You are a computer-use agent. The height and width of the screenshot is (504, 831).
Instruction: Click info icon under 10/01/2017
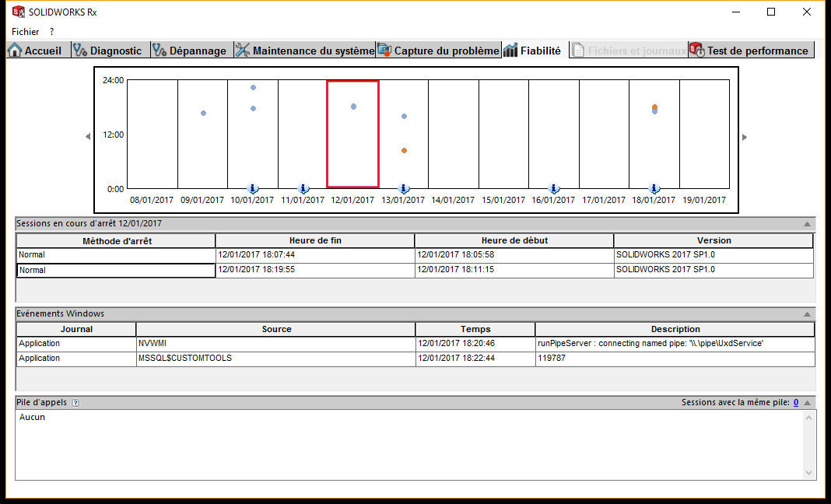(x=253, y=188)
